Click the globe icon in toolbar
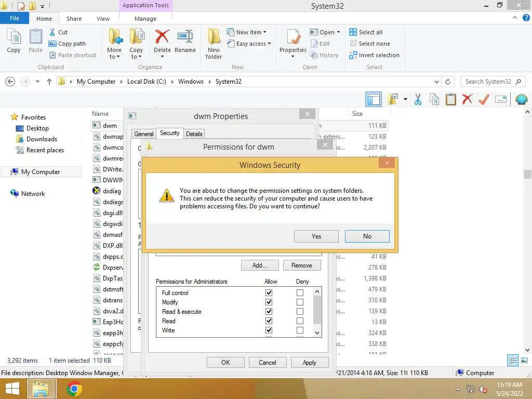The width and height of the screenshot is (532, 399). tap(522, 99)
